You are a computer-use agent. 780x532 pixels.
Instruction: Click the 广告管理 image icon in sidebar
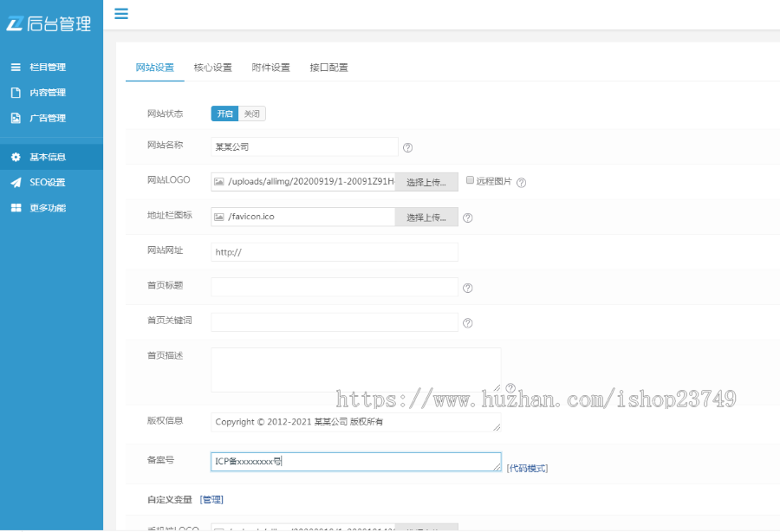16,118
